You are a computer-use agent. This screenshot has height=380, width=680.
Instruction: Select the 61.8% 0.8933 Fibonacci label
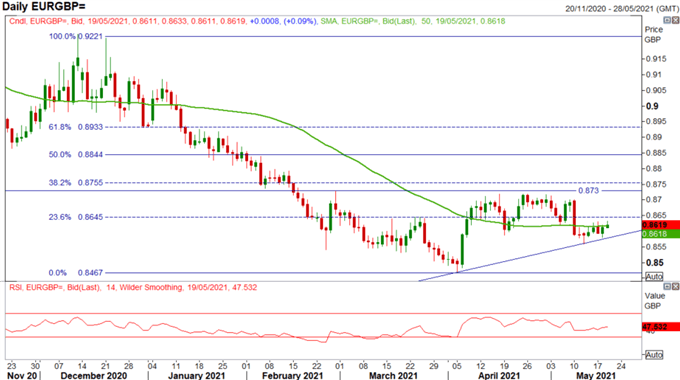point(75,127)
